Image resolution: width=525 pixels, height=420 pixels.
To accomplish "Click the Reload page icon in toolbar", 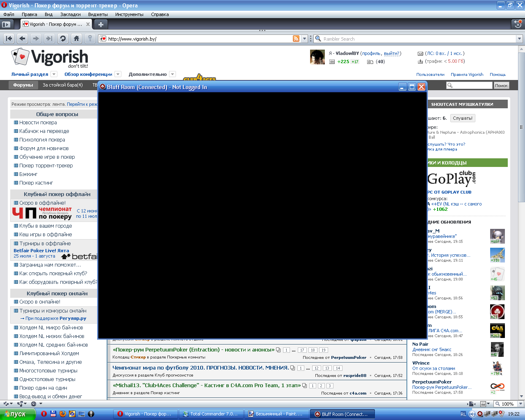I will [63, 39].
